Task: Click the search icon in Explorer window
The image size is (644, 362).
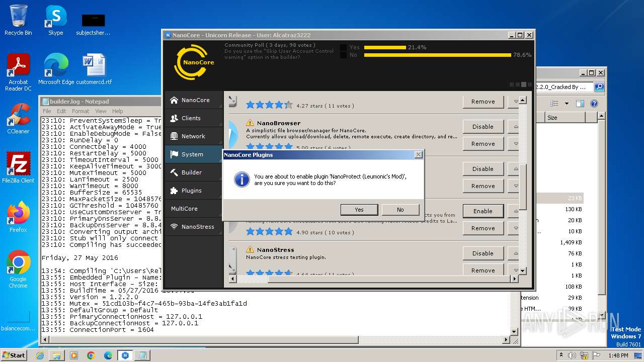Action: coord(599,87)
